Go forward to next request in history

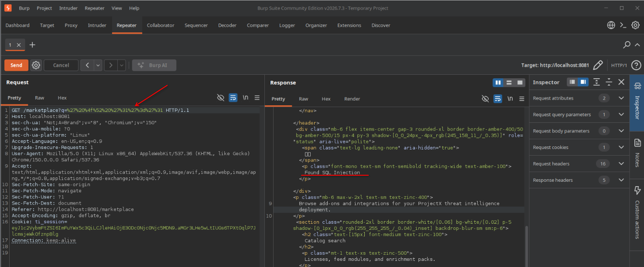click(x=111, y=65)
